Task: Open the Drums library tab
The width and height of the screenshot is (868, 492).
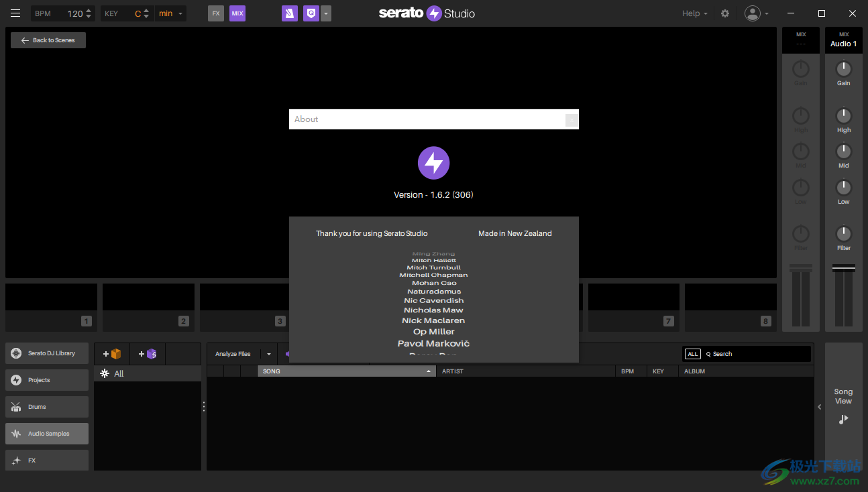Action: coord(47,407)
